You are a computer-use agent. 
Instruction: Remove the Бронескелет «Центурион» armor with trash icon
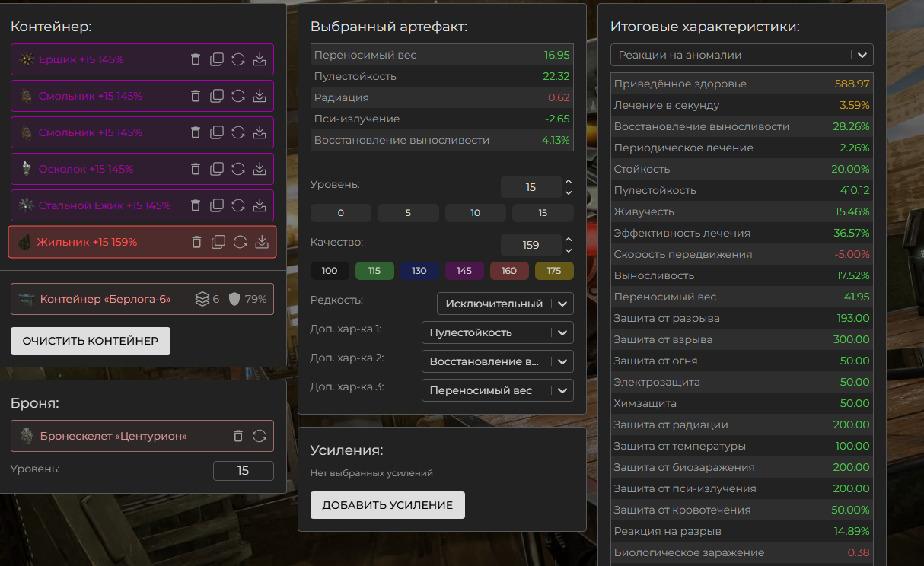point(238,436)
